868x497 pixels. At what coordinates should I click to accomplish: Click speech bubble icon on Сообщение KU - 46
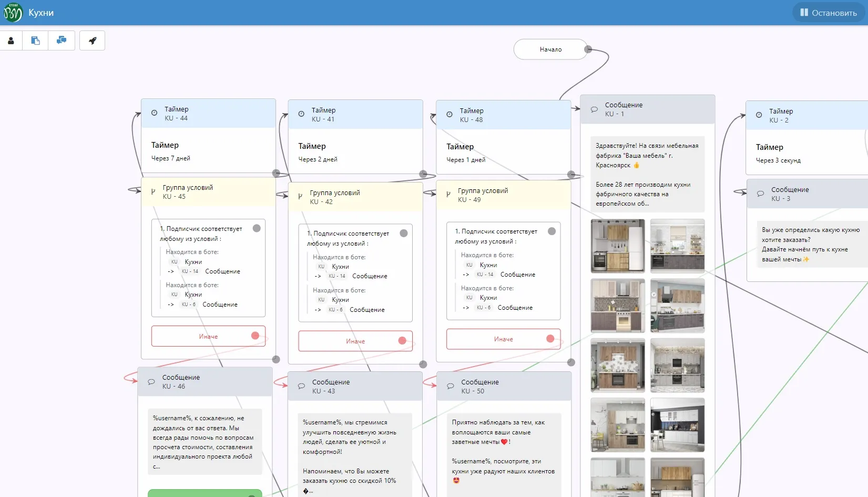(151, 382)
